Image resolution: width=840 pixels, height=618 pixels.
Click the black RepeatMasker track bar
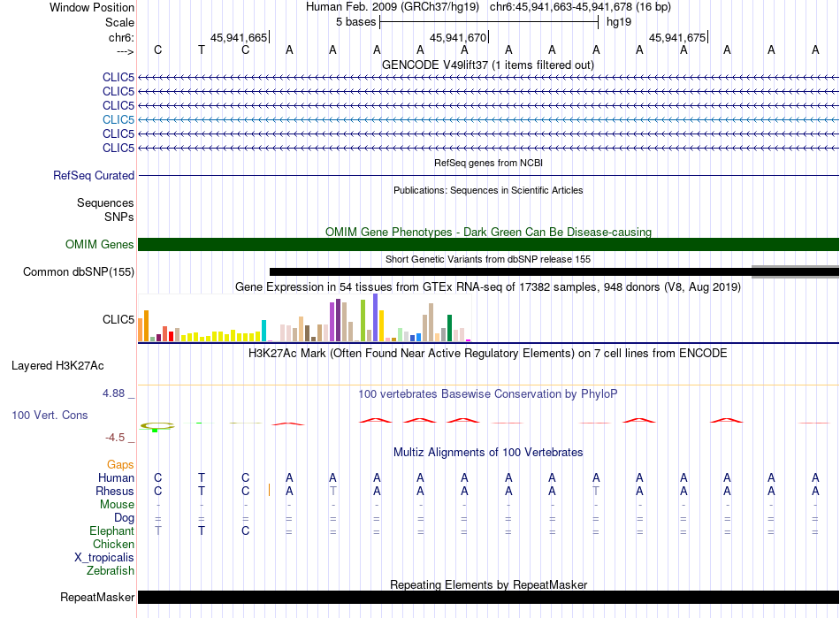click(x=488, y=597)
